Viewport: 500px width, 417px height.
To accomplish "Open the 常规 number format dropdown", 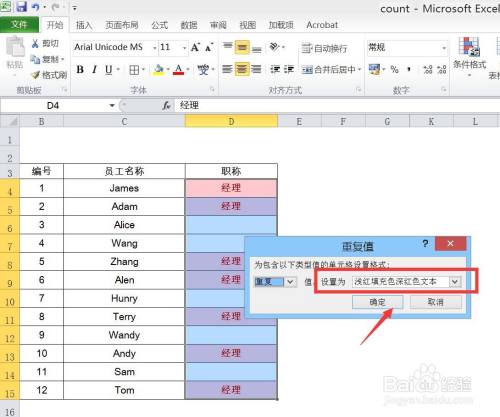I will click(444, 48).
